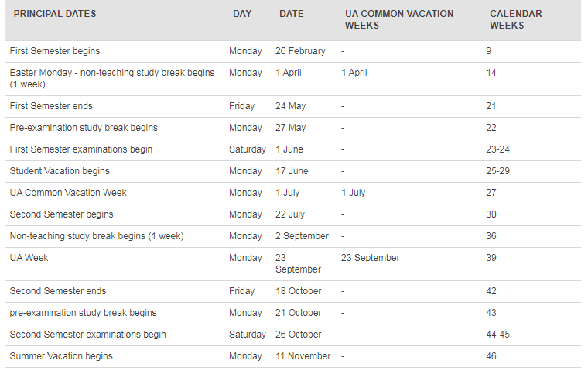Click the Summer Vacation begins entry
The height and width of the screenshot is (374, 588).
pyautogui.click(x=61, y=356)
